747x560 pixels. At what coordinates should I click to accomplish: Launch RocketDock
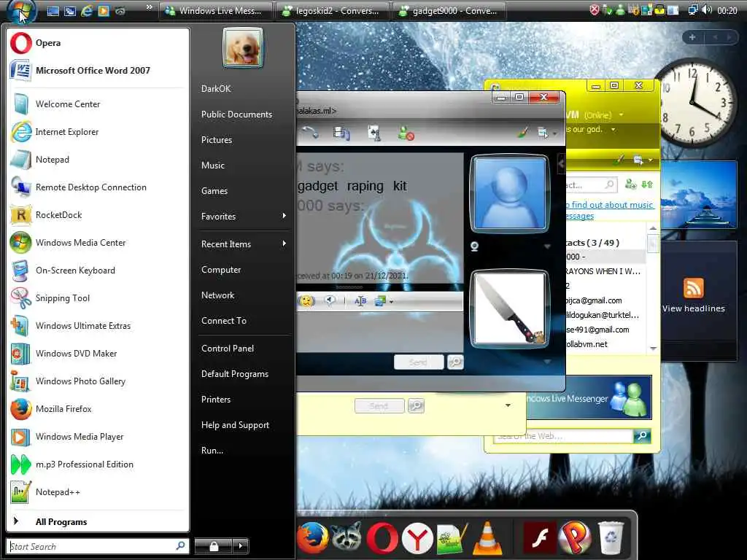click(97, 215)
